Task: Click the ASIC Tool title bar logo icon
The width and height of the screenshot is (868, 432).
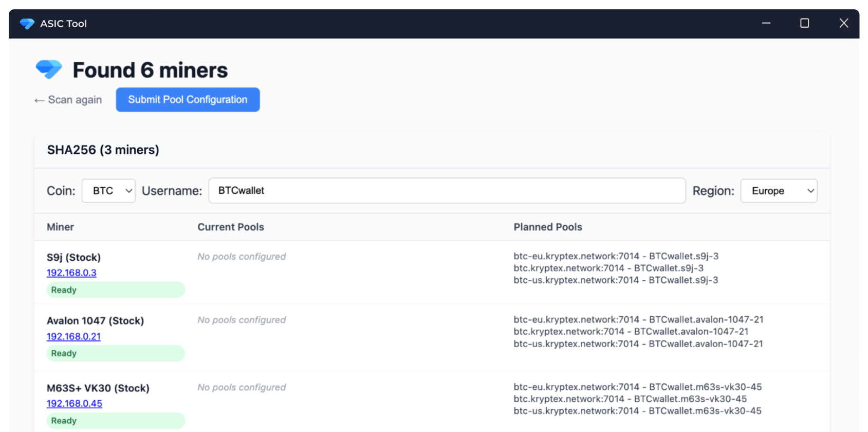Action: [x=27, y=24]
